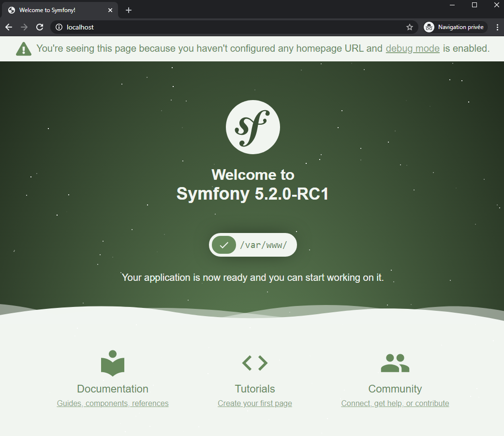Open Connect, get help, or contribute link

[x=395, y=403]
